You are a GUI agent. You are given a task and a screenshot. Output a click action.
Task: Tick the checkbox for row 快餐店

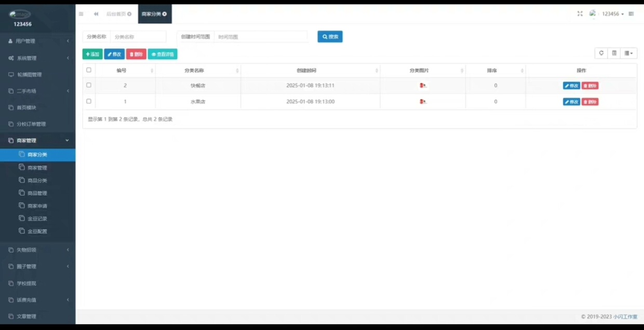tap(89, 85)
